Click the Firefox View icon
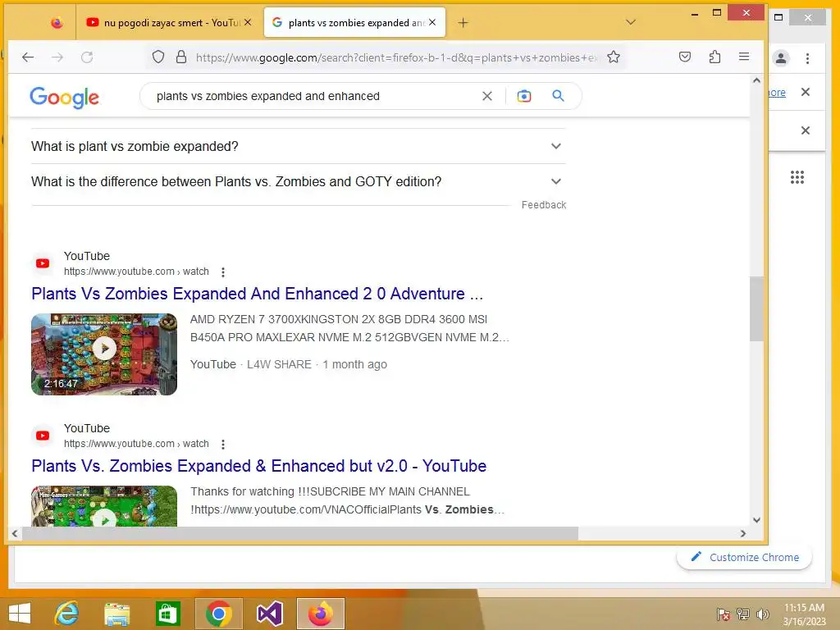The height and width of the screenshot is (630, 840). point(57,22)
